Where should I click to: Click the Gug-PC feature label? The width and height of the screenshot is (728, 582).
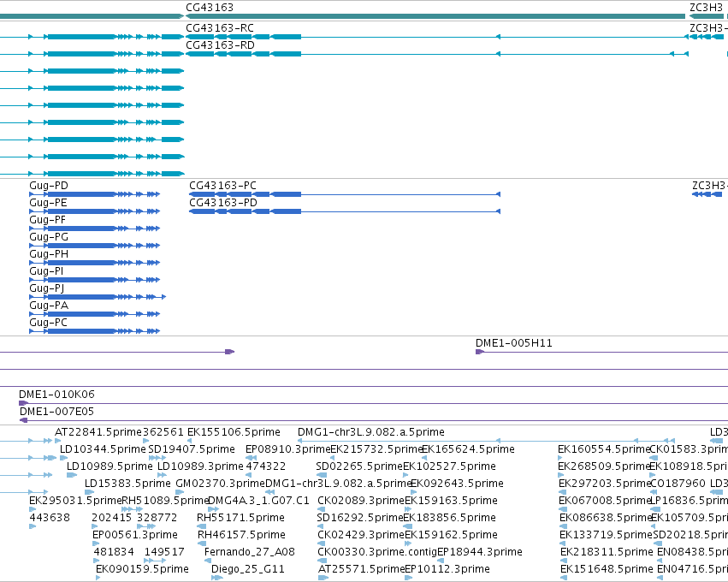[48, 323]
